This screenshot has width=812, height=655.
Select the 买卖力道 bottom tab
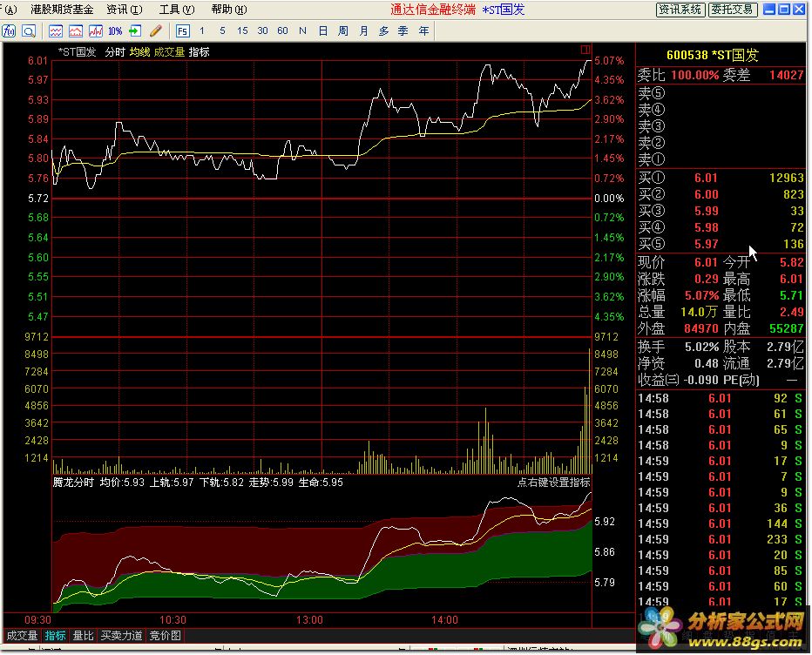(x=122, y=636)
